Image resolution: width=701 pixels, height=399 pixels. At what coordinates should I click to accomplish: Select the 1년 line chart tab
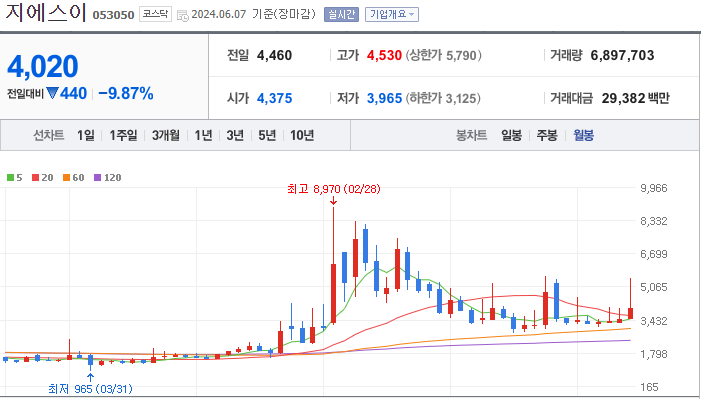pos(203,135)
